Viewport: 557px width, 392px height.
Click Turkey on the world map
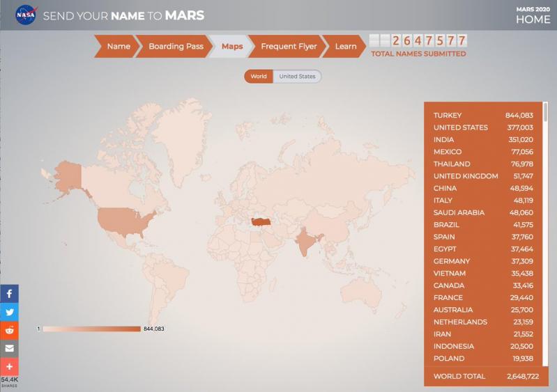click(x=261, y=222)
